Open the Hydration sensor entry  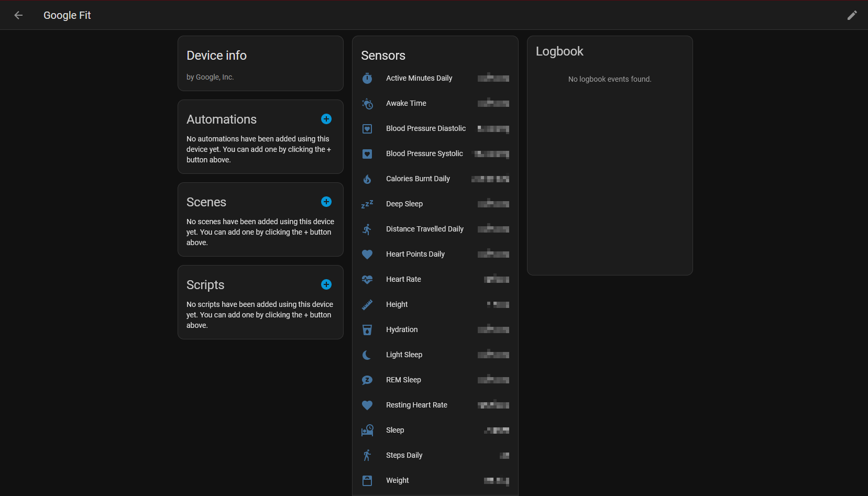(435, 329)
